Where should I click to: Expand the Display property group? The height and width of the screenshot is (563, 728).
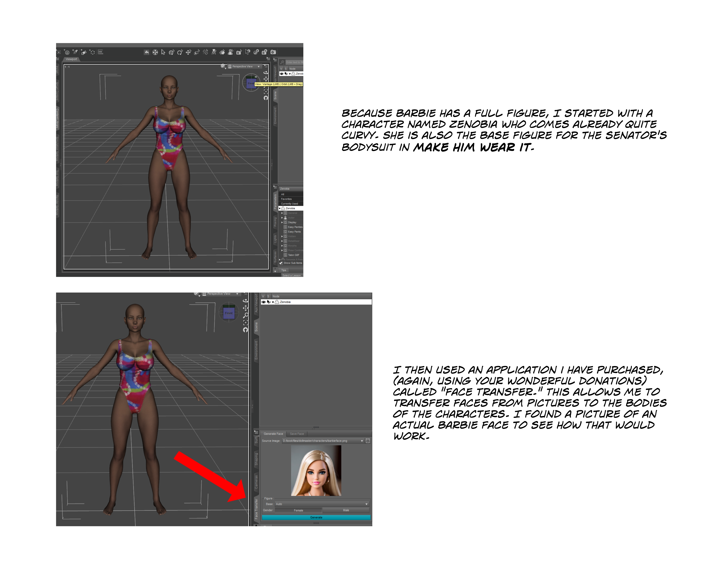[282, 222]
